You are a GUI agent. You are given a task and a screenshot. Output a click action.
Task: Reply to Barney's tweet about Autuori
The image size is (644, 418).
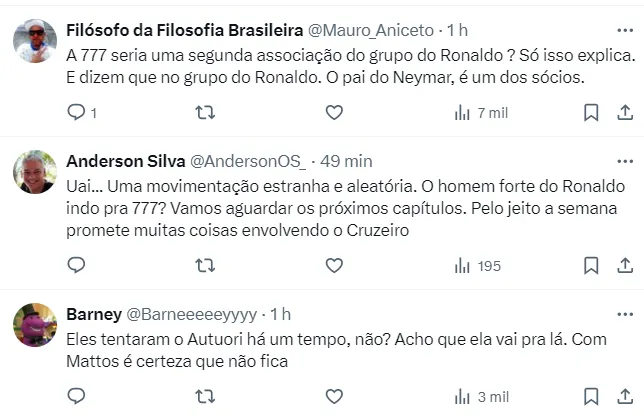pos(77,397)
